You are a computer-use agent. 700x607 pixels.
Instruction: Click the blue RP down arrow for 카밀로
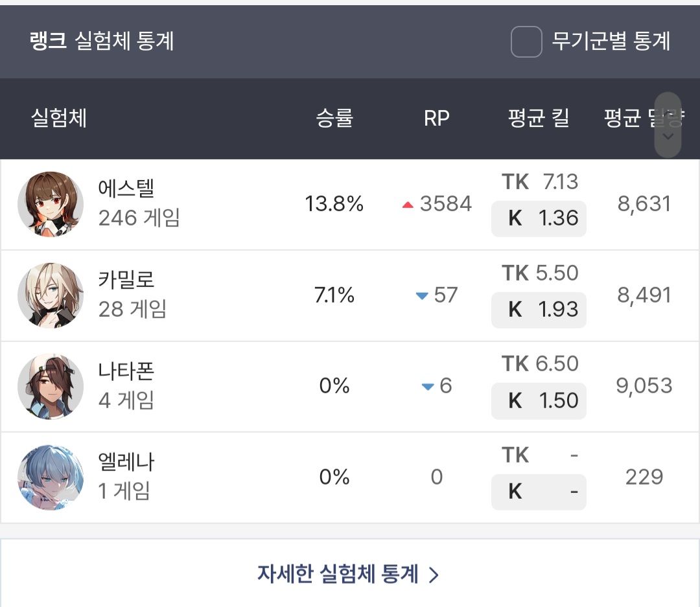pos(422,296)
